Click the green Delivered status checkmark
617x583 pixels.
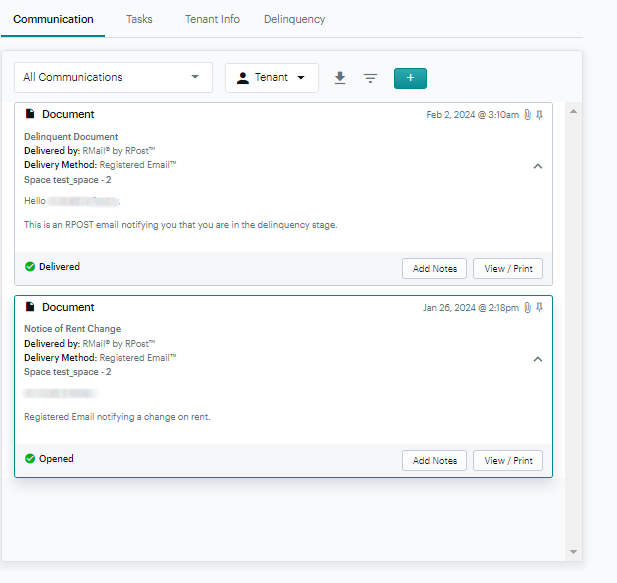coord(30,267)
